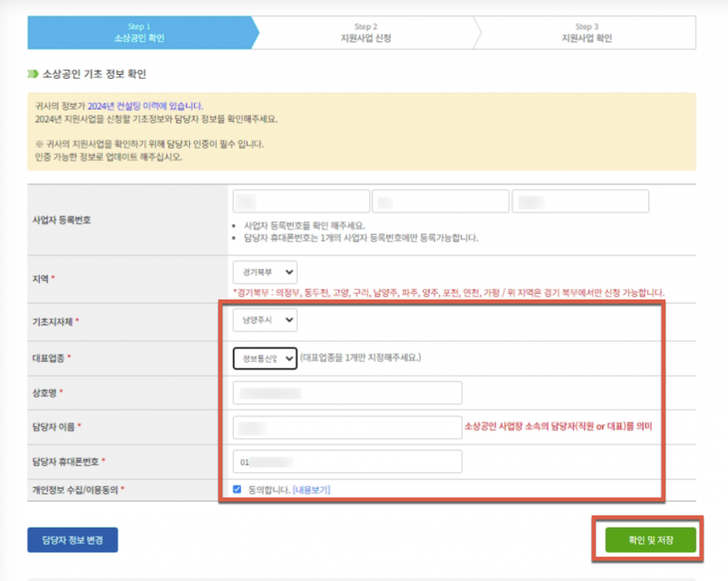Image resolution: width=728 pixels, height=581 pixels.
Task: Click middle 사업자 등록번호 input box
Action: 440,201
